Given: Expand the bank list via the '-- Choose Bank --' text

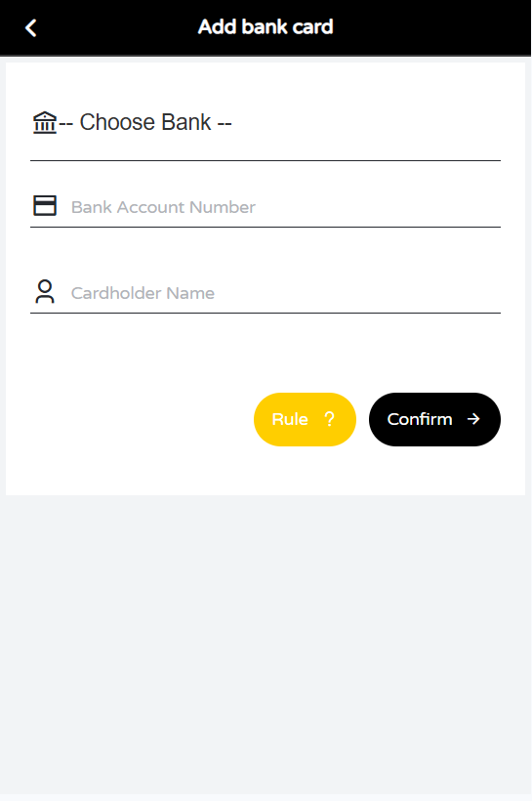Looking at the screenshot, I should (145, 123).
